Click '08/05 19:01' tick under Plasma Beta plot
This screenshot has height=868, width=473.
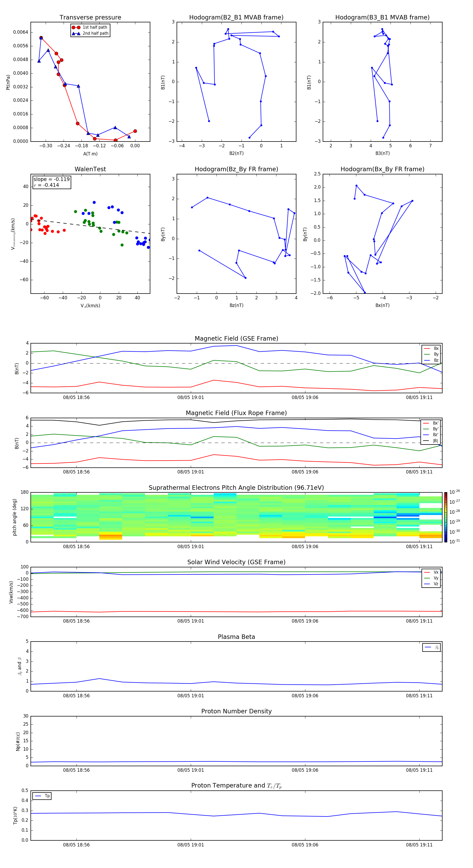191,695
